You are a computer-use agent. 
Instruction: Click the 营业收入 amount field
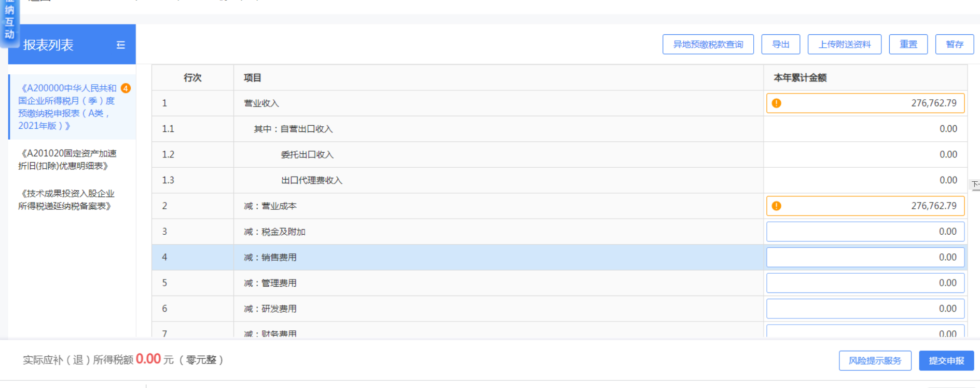coord(871,103)
